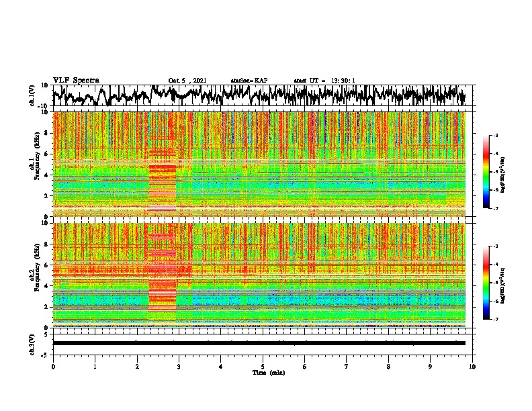Click the 'VLF Spectra' title text

pyautogui.click(x=76, y=81)
